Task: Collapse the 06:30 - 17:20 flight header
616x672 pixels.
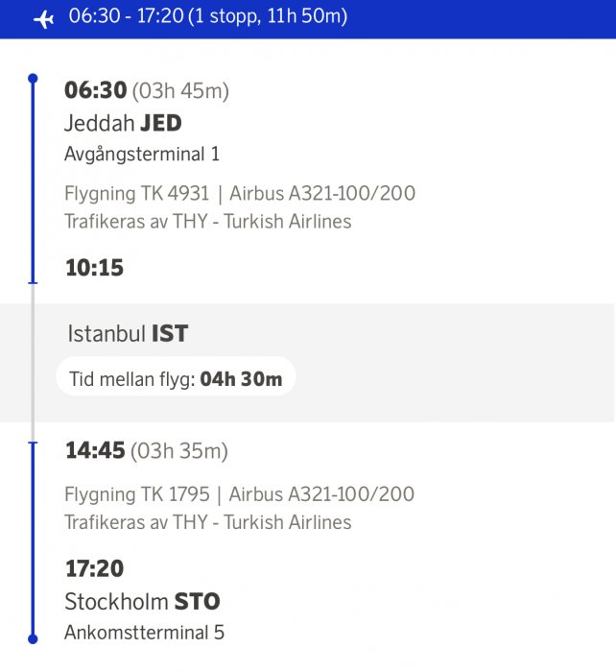Action: pos(207,17)
